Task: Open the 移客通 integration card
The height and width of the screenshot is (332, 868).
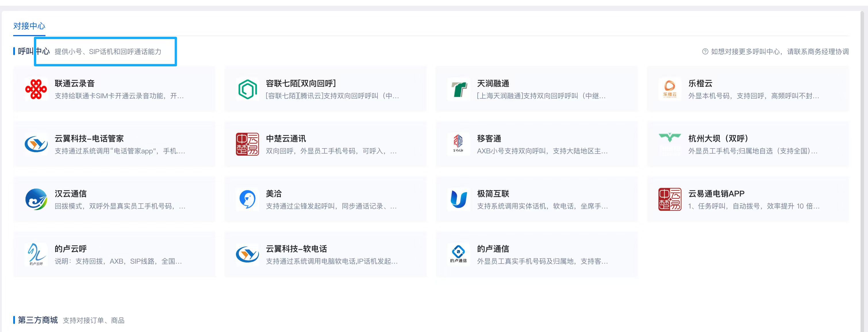Action: pyautogui.click(x=536, y=144)
